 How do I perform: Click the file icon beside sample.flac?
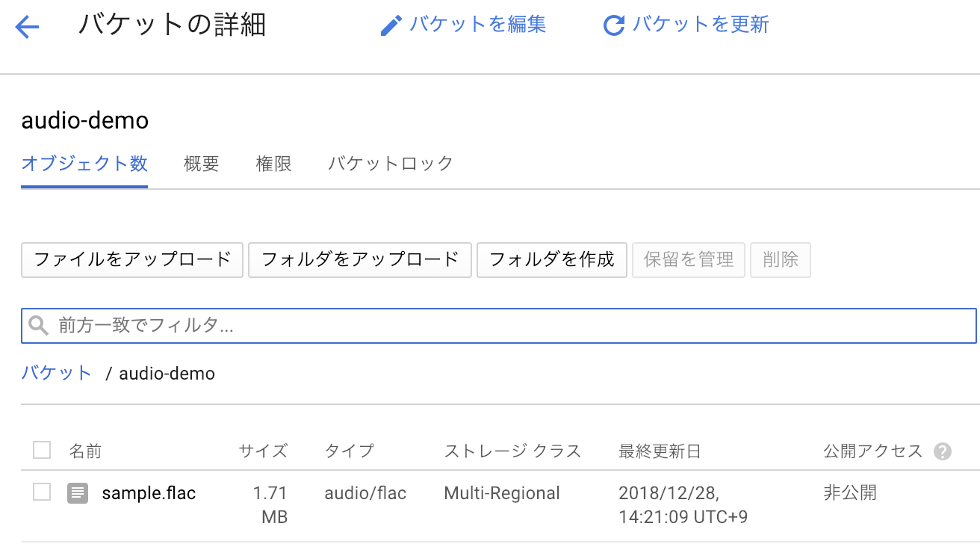coord(78,492)
